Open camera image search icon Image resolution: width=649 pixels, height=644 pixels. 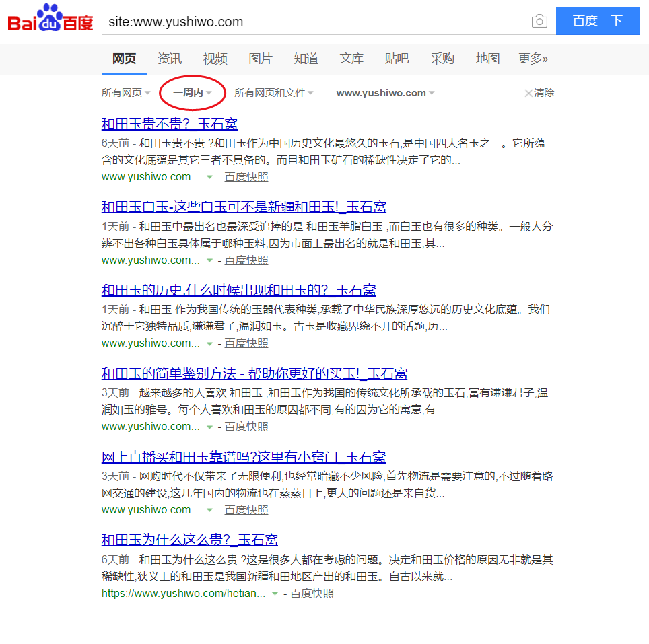point(539,21)
